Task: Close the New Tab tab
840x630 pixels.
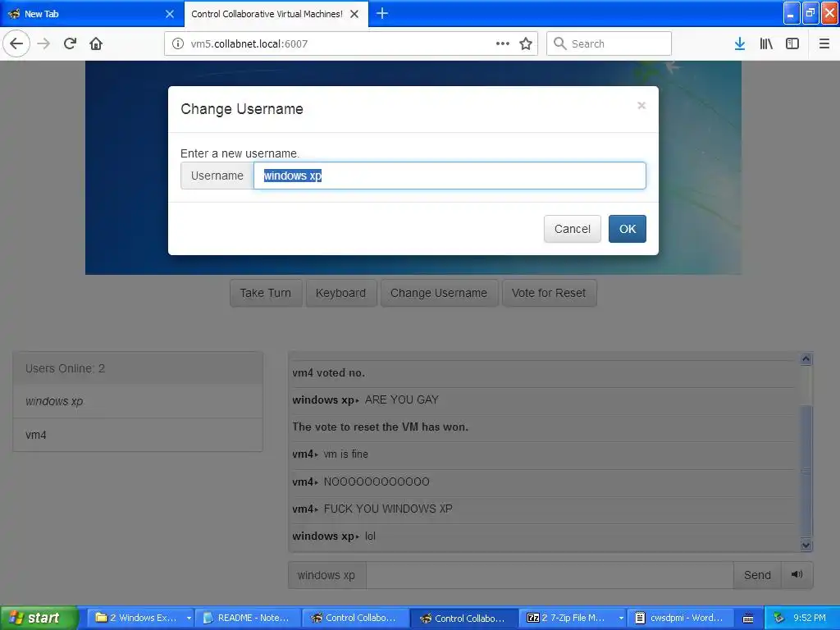Action: (169, 14)
